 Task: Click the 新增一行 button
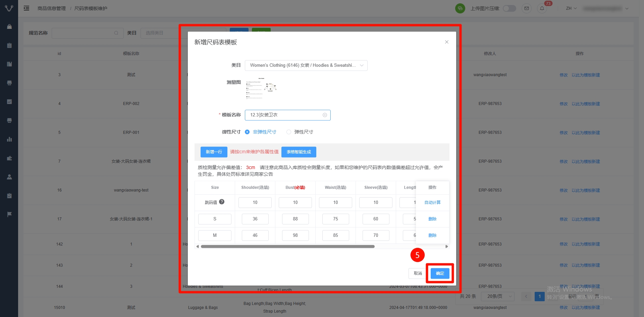214,152
